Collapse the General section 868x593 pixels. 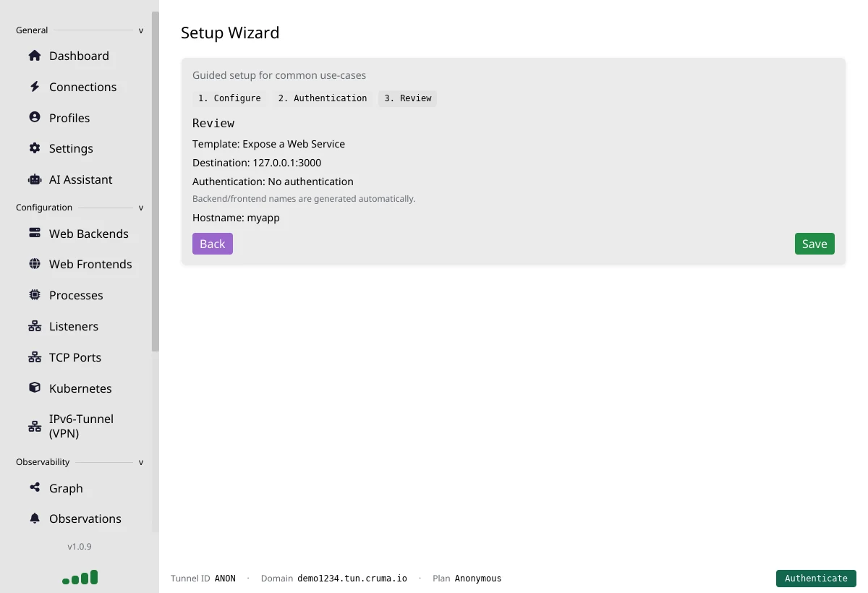[141, 30]
